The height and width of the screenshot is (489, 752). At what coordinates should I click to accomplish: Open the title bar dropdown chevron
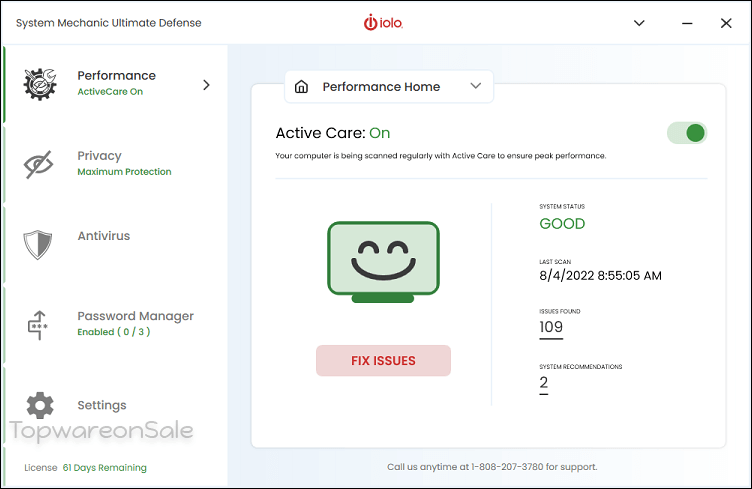tap(639, 23)
